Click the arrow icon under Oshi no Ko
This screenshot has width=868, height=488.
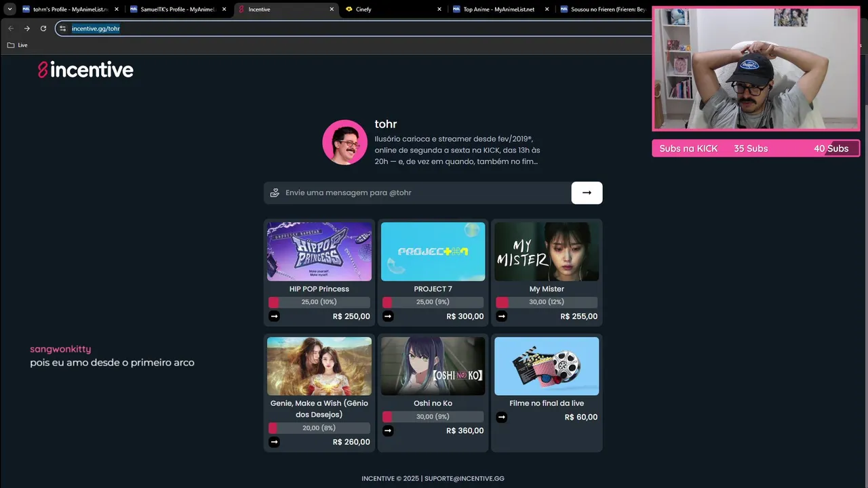[388, 430]
